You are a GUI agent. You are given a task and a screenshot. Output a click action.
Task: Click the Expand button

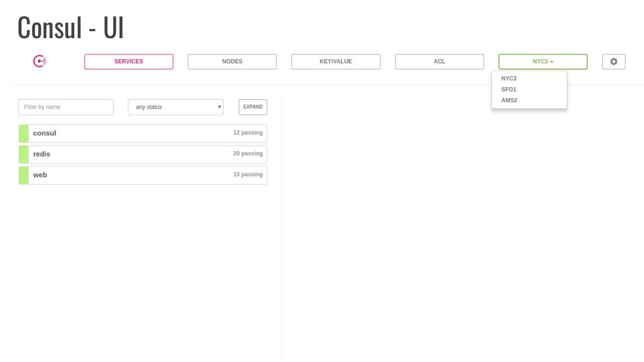(253, 107)
